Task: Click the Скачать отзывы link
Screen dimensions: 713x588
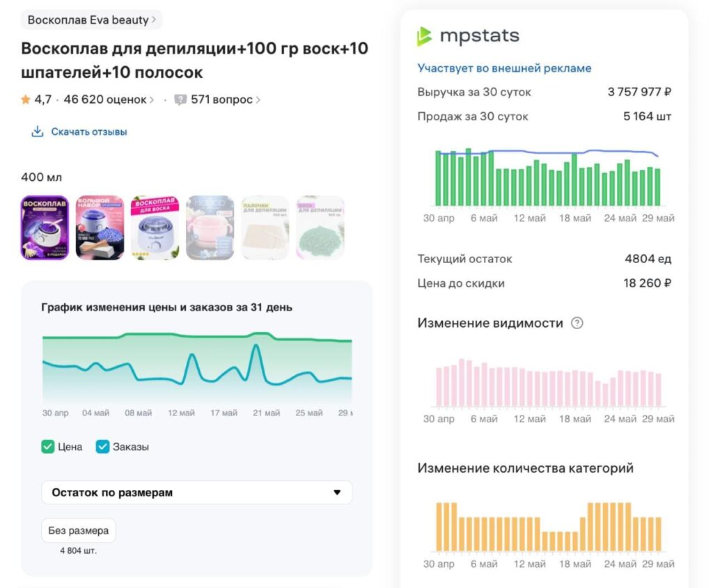Action: [x=88, y=132]
